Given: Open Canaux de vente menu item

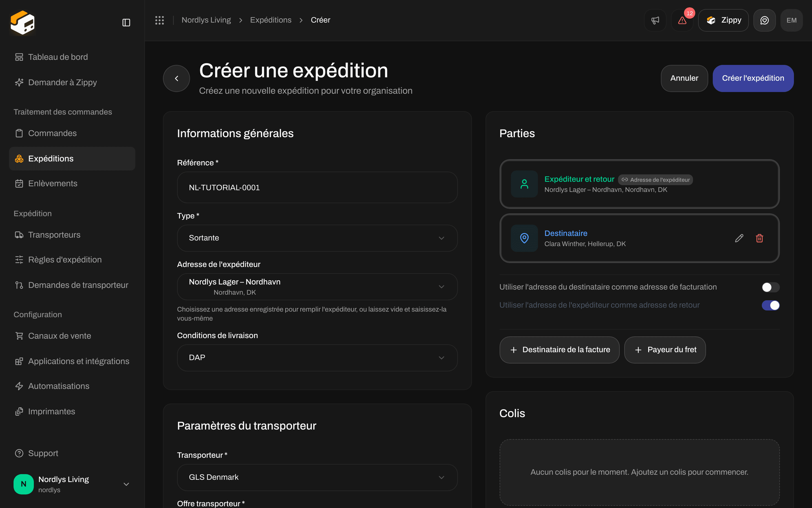Looking at the screenshot, I should click(x=72, y=336).
